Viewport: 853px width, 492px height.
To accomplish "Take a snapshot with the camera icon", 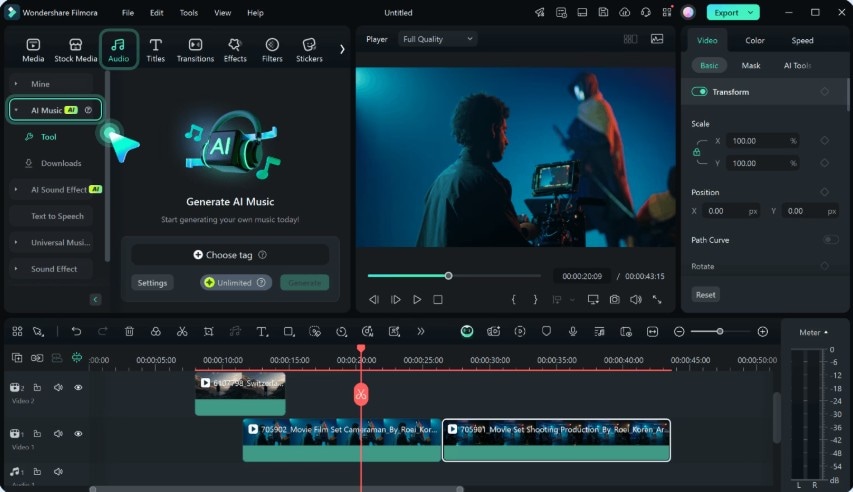I will [x=614, y=299].
